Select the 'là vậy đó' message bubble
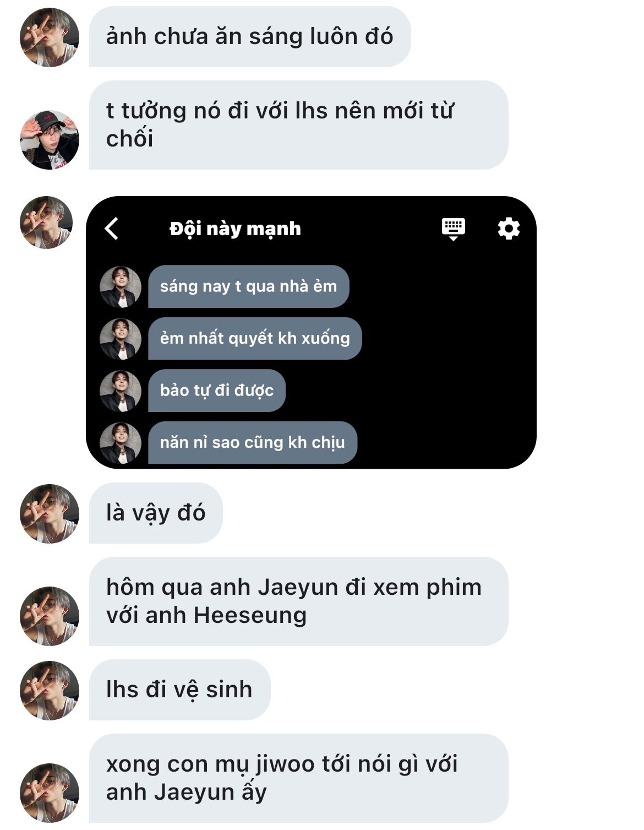 tap(156, 513)
